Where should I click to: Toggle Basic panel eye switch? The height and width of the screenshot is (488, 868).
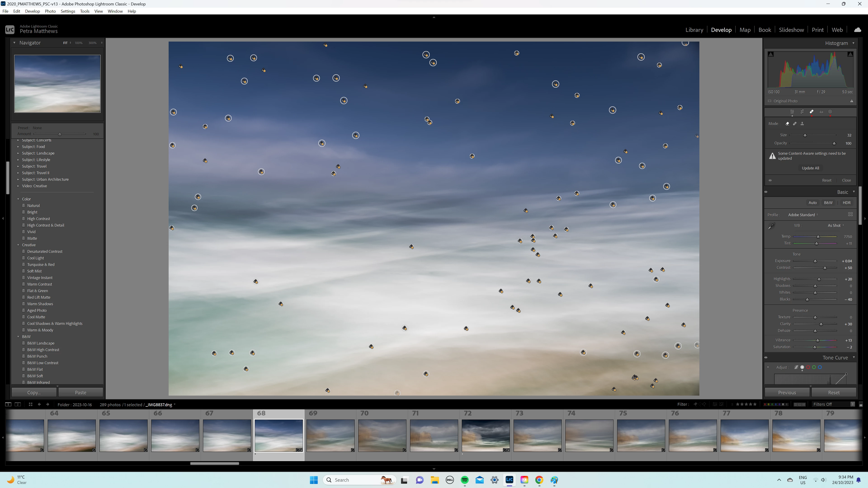766,192
